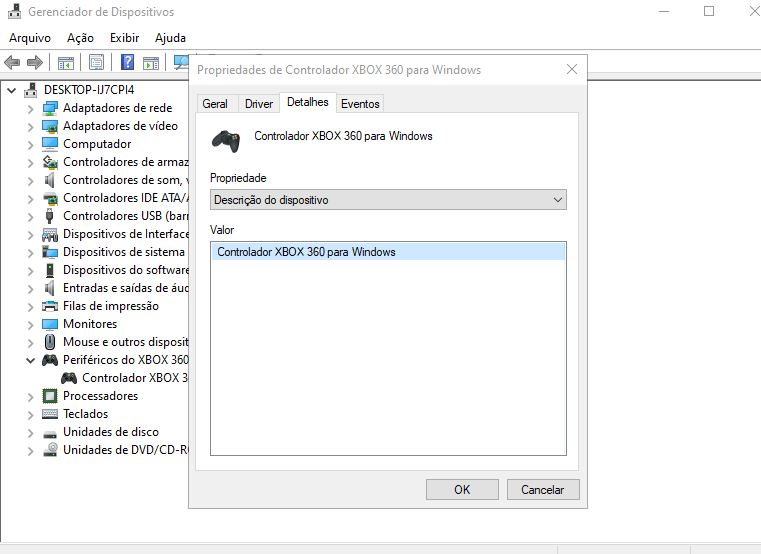Switch to the Eventos tab
The height and width of the screenshot is (554, 761).
(x=360, y=104)
